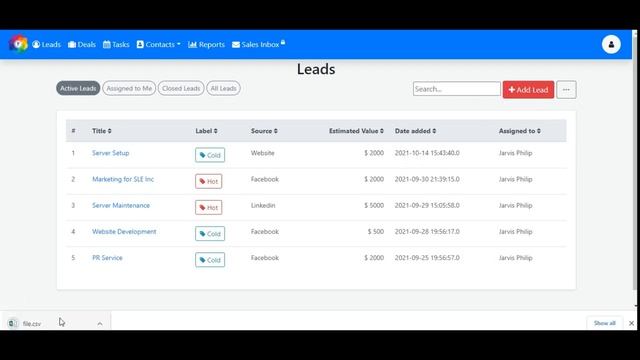Viewport: 640px width, 360px height.
Task: Select the Assigned to Me filter
Action: [x=129, y=88]
